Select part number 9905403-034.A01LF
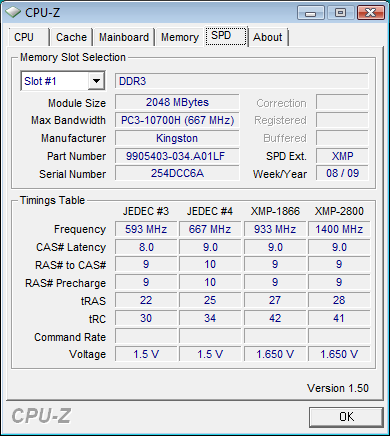 pos(177,156)
